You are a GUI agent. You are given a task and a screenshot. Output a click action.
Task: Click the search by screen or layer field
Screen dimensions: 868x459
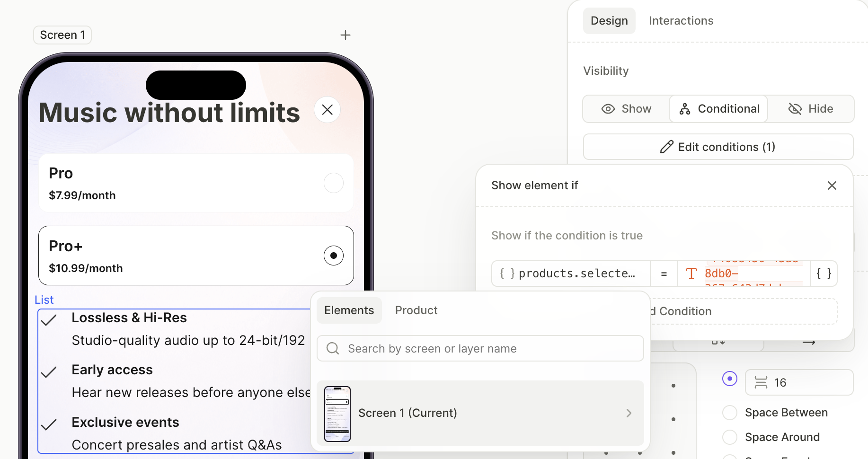(480, 349)
